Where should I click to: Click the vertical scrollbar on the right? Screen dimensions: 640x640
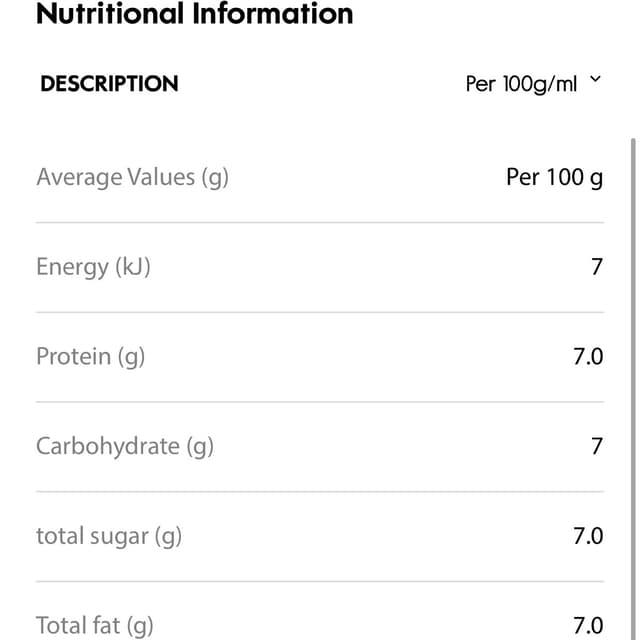click(x=633, y=388)
